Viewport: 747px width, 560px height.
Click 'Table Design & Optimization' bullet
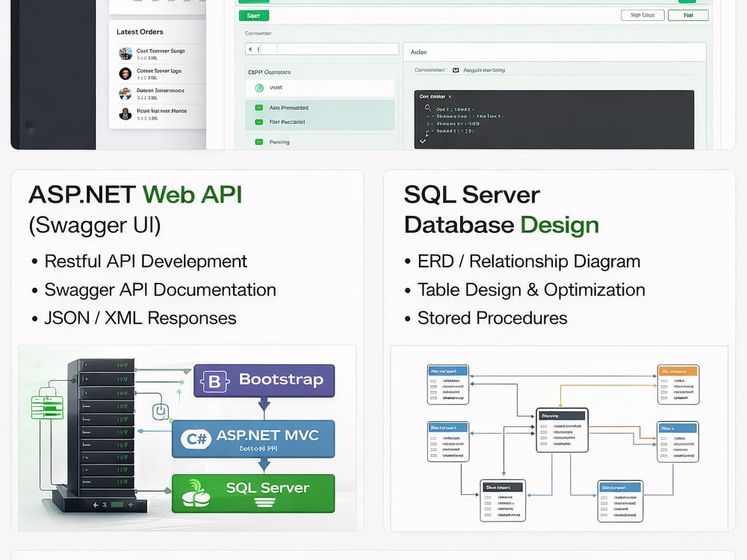[531, 290]
